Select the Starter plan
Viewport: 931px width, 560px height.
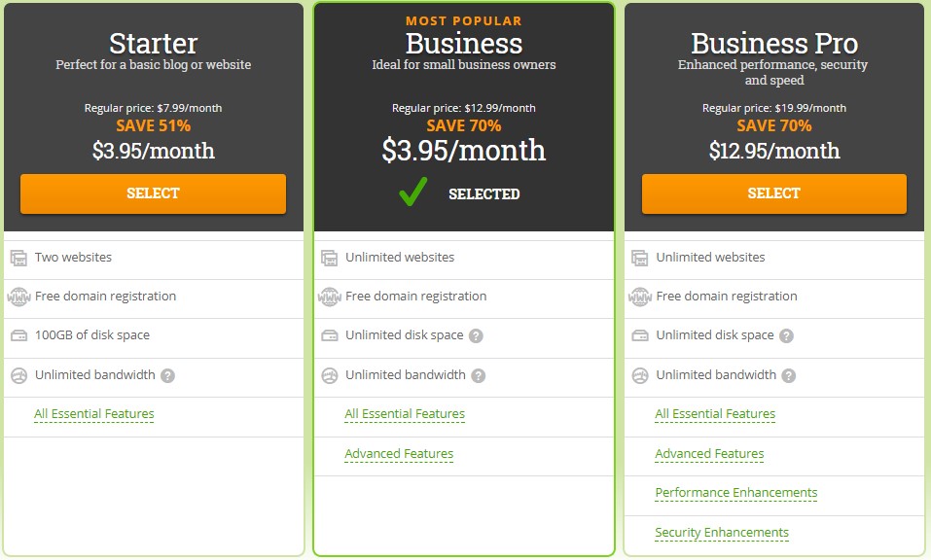coord(153,193)
